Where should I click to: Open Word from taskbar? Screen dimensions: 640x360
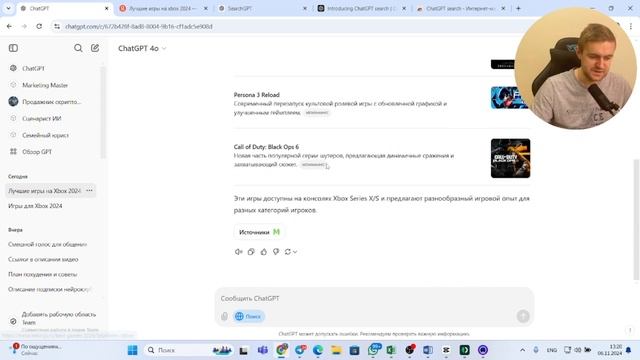[428, 350]
